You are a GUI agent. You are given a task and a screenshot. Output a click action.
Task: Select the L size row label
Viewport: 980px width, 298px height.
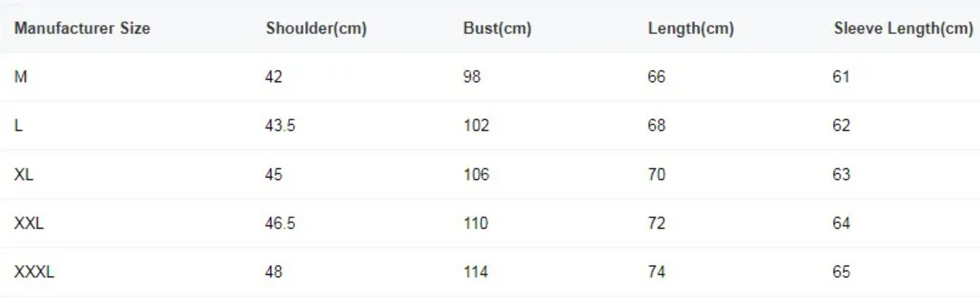coord(18,126)
